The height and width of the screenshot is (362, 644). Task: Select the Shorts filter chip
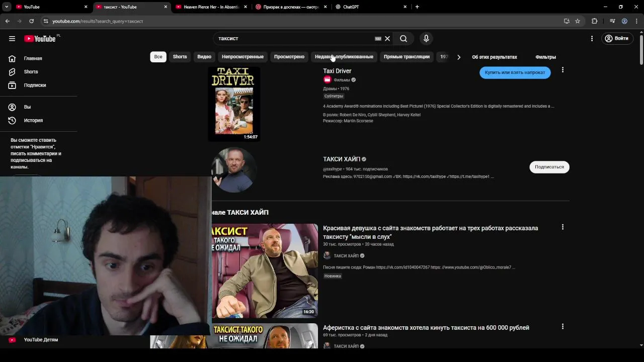point(180,57)
